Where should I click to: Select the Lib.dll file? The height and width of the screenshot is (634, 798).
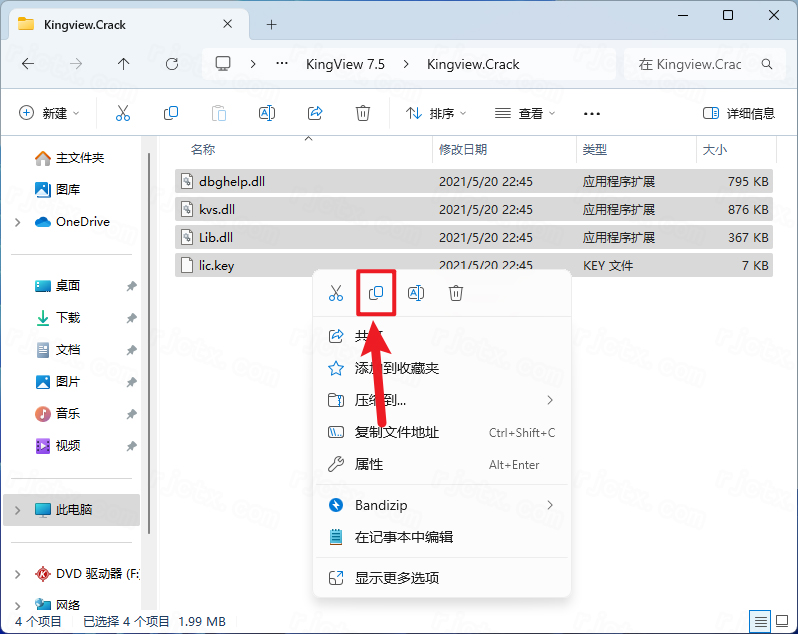(x=474, y=237)
